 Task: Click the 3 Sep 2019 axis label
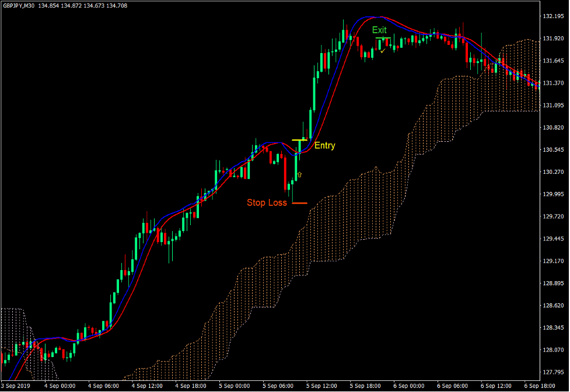click(x=16, y=386)
